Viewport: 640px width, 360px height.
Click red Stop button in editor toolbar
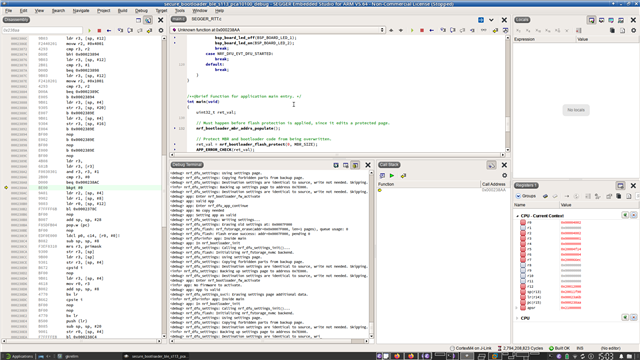tap(422, 30)
